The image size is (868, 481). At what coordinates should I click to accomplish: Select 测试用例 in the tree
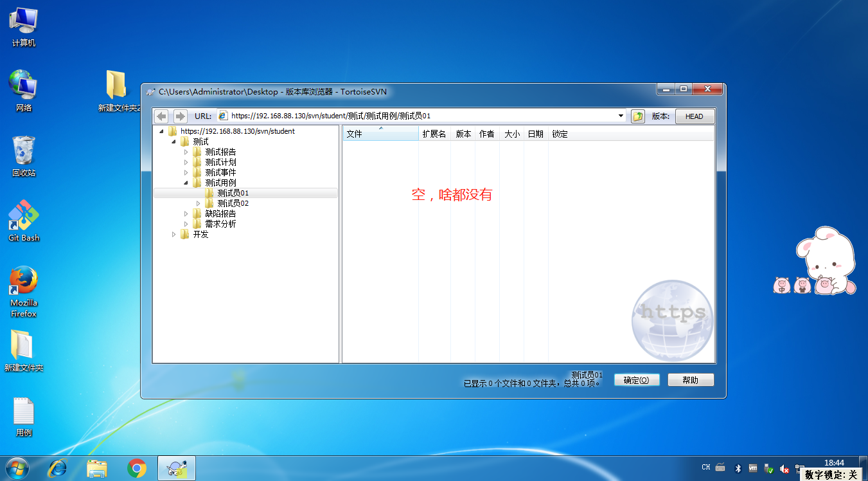coord(220,183)
